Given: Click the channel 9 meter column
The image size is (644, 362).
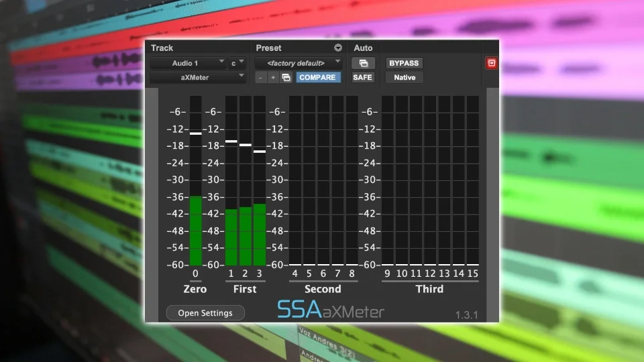Looking at the screenshot, I should (x=388, y=180).
